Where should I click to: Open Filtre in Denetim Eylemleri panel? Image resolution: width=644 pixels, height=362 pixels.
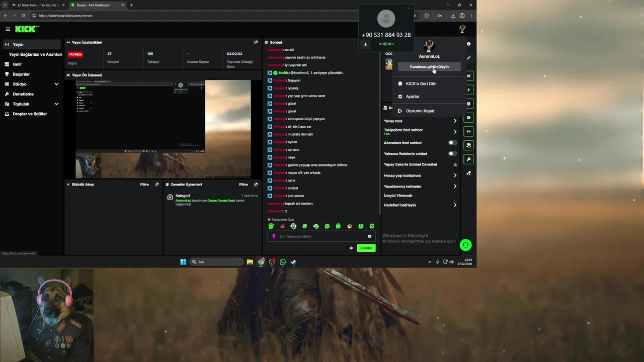click(x=244, y=185)
